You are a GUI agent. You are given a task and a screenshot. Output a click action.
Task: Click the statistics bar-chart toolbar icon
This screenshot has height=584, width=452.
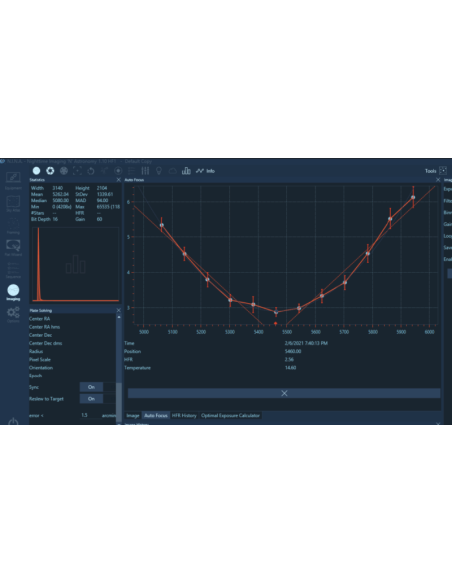pyautogui.click(x=186, y=171)
